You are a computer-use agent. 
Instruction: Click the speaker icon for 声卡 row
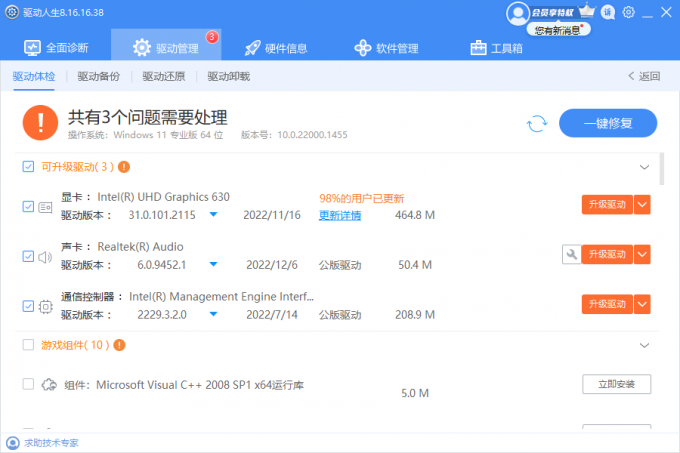coord(45,257)
